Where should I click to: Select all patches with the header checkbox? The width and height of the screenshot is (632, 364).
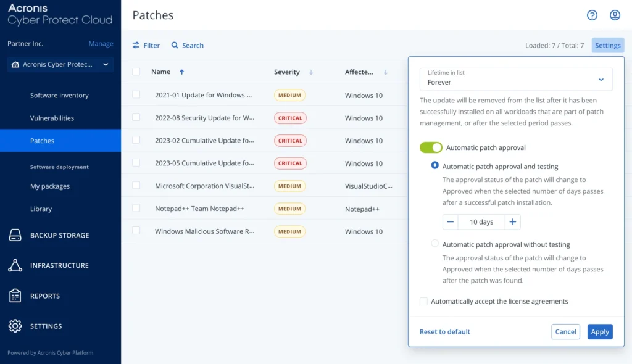(136, 72)
